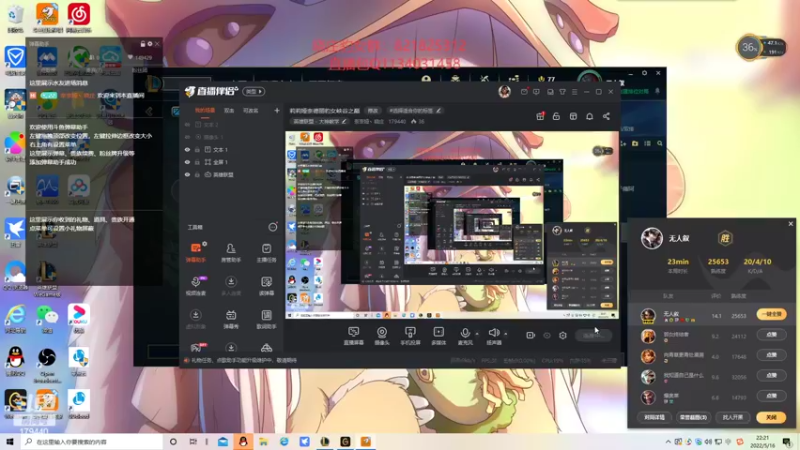Viewport: 800px width, 450px height.
Task: Click the yellow 一键全赞 button for 无人权
Action: click(x=771, y=314)
